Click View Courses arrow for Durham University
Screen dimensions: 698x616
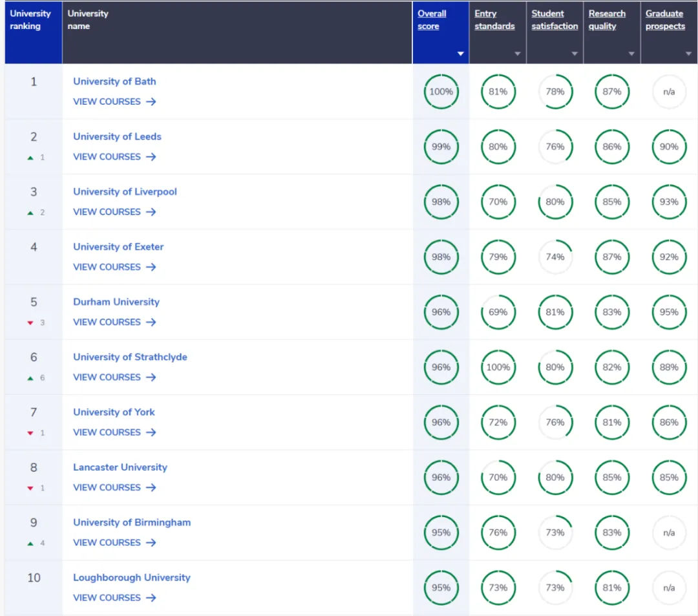click(151, 322)
